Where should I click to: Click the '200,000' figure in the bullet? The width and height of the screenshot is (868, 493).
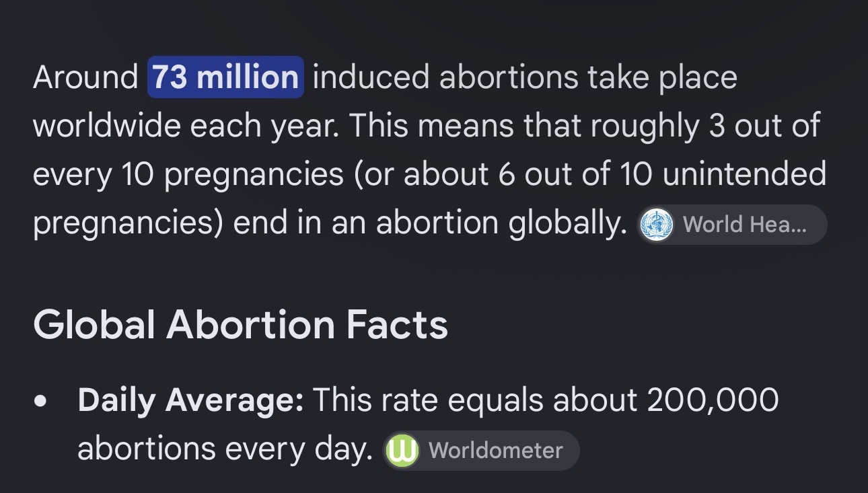713,402
